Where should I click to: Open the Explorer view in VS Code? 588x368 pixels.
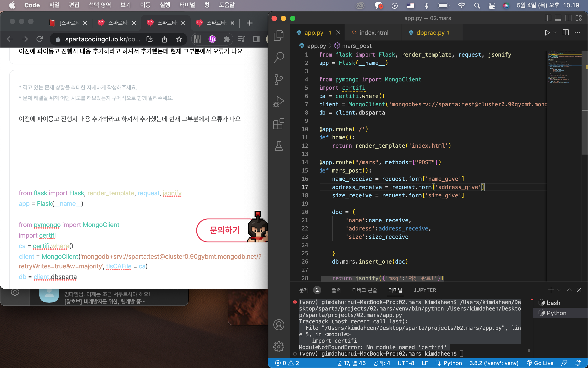coord(279,35)
